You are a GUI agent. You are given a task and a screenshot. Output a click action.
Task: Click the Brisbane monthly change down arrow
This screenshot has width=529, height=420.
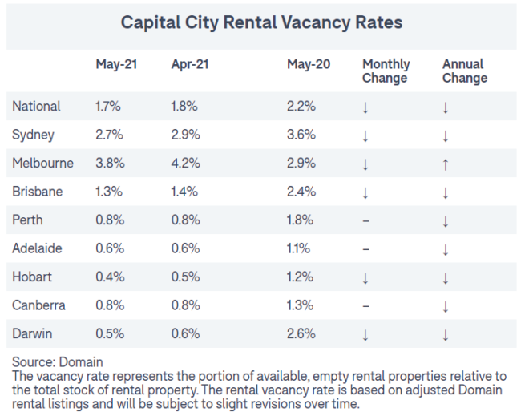365,192
